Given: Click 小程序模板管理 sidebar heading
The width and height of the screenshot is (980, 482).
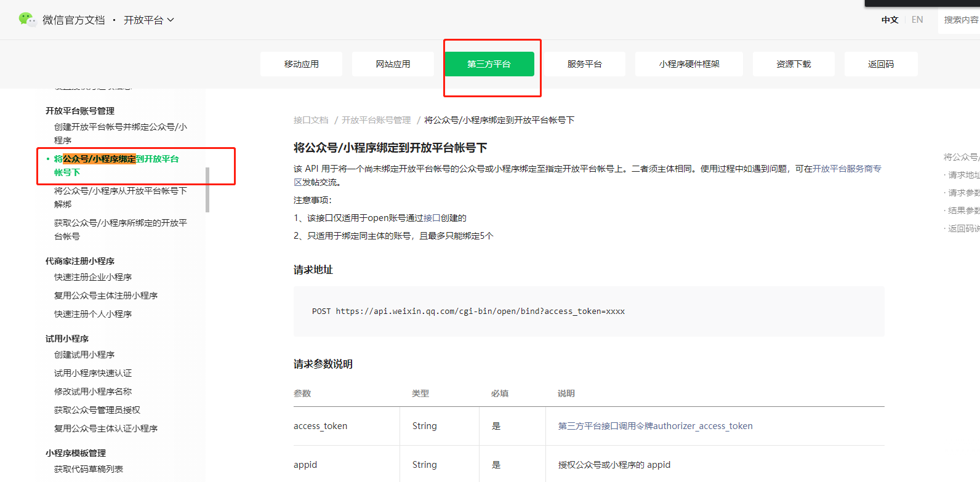Looking at the screenshot, I should (x=76, y=453).
